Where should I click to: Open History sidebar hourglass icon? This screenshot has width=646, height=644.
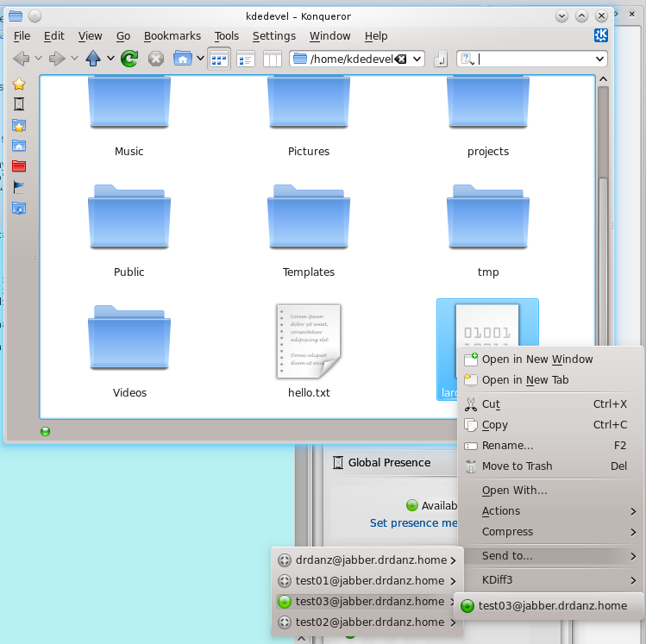(19, 104)
